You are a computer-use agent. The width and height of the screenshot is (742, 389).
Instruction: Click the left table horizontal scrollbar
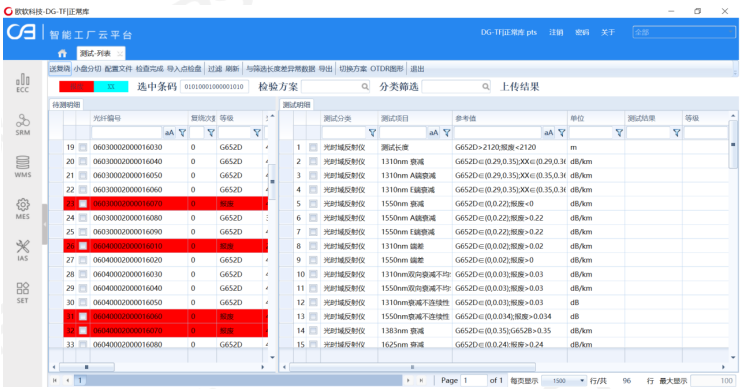(x=87, y=367)
